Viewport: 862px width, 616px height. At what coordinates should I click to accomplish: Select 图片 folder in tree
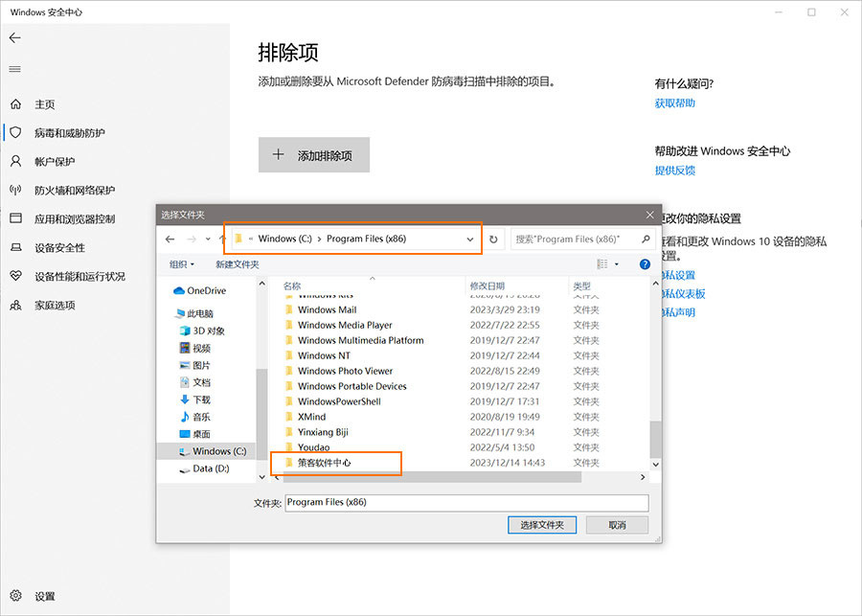pos(195,365)
